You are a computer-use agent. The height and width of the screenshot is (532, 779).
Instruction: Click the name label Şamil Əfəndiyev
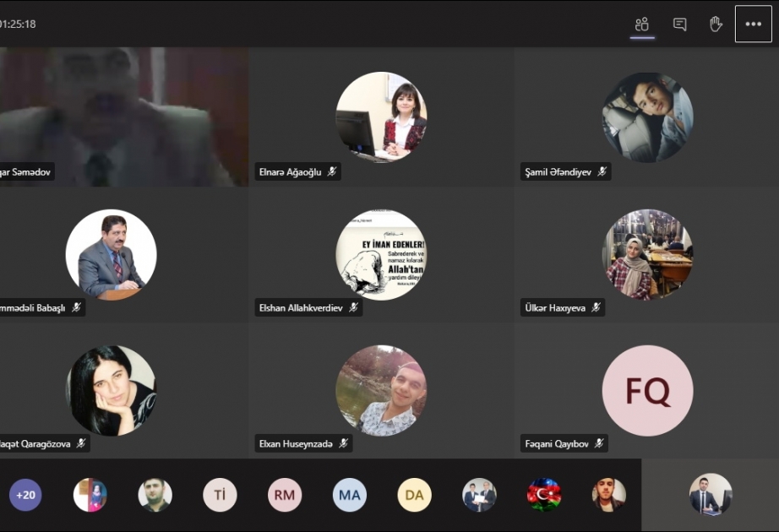[x=558, y=172]
